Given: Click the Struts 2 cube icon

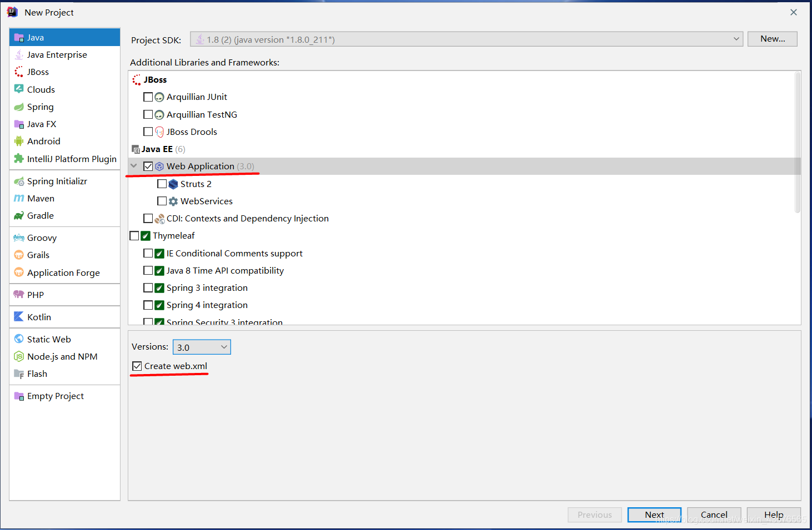Looking at the screenshot, I should 173,184.
